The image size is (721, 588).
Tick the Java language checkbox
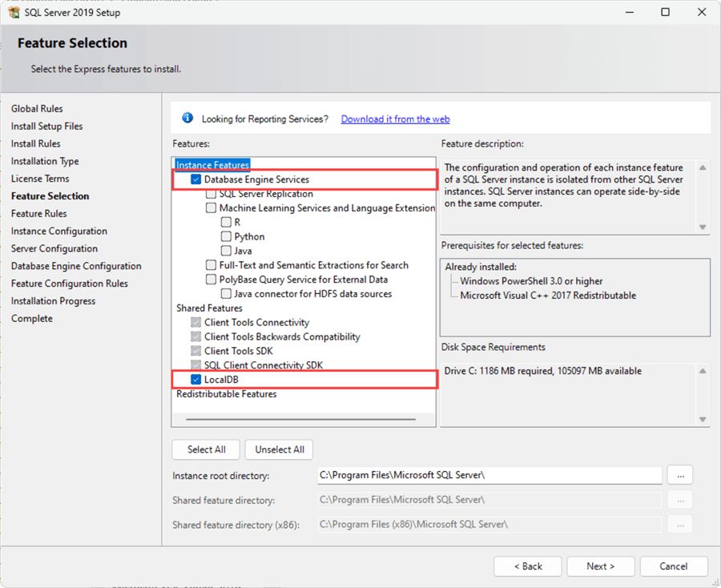click(x=226, y=251)
